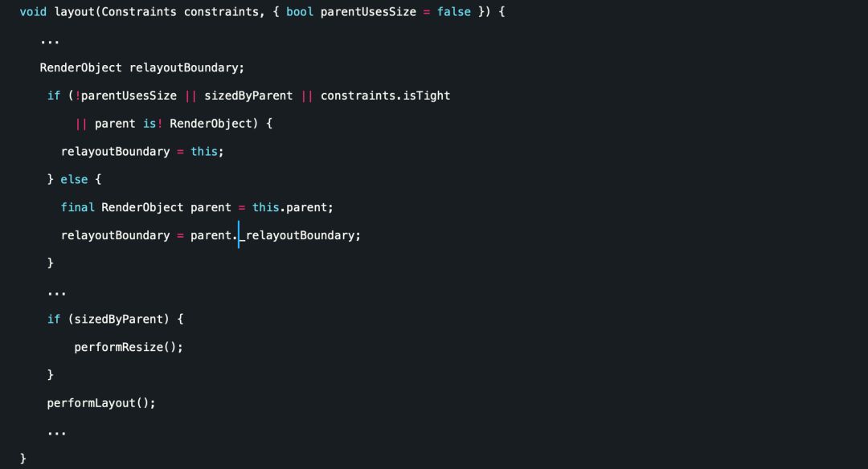Click 'Constraints constraints' parameter

180,11
